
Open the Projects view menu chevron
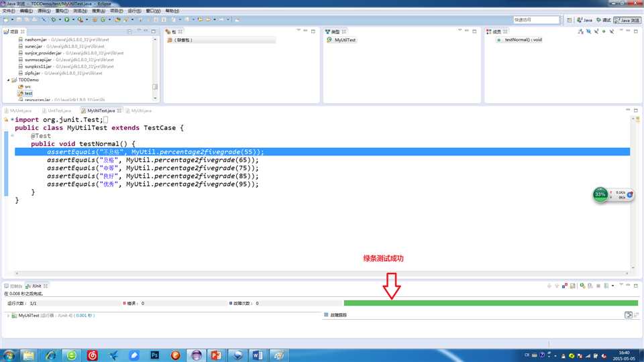[x=138, y=31]
